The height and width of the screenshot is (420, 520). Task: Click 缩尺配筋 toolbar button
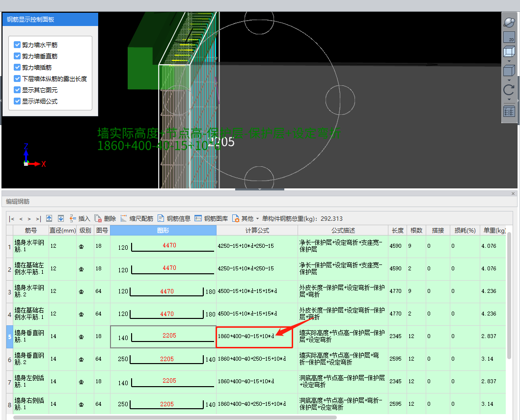click(x=137, y=218)
